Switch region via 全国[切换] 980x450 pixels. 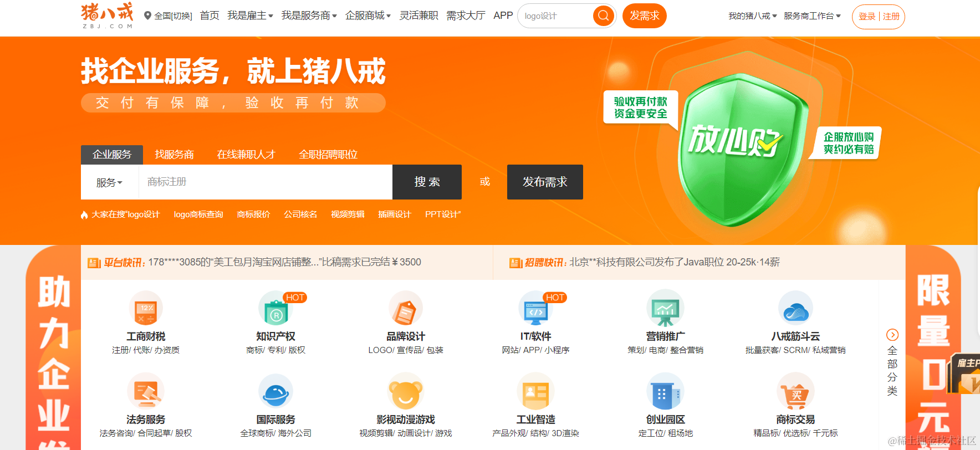point(173,16)
